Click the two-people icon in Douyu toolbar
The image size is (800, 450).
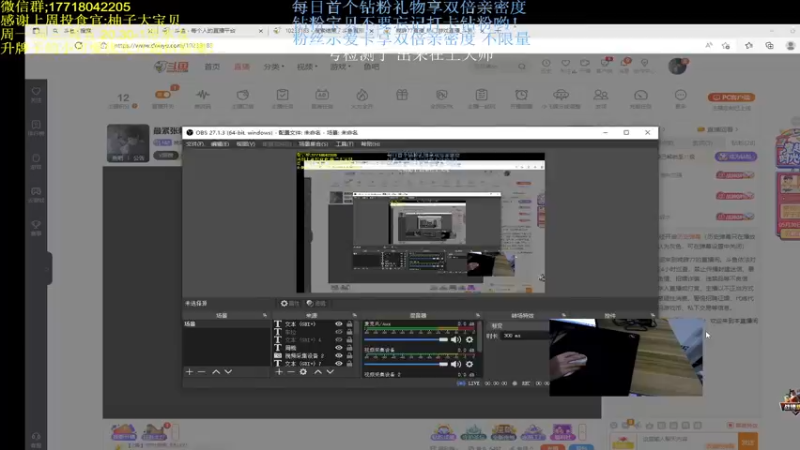601,94
